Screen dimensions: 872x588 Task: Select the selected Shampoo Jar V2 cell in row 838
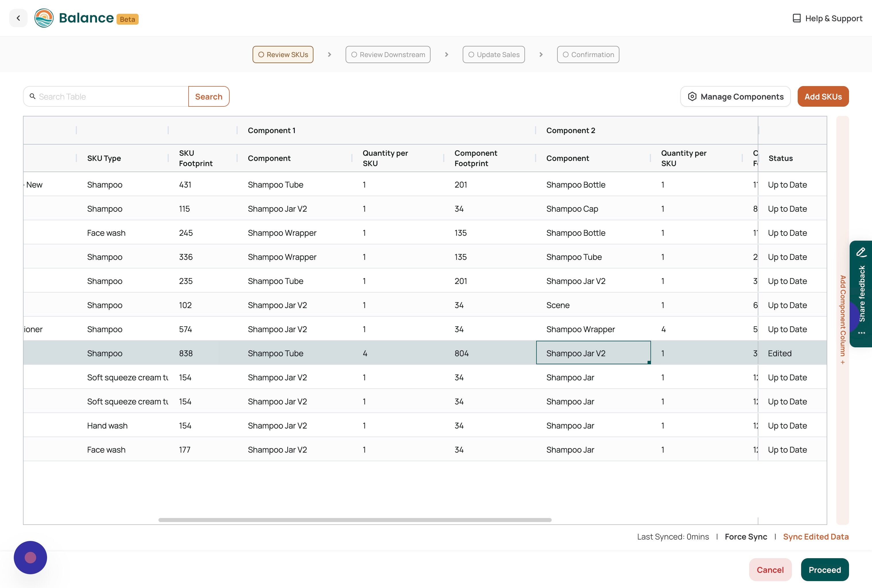click(593, 353)
